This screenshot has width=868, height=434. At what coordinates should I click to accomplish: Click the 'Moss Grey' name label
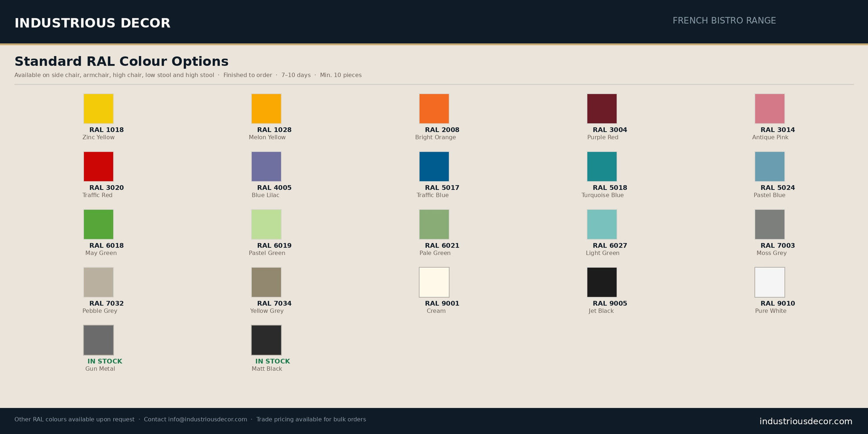pos(772,253)
